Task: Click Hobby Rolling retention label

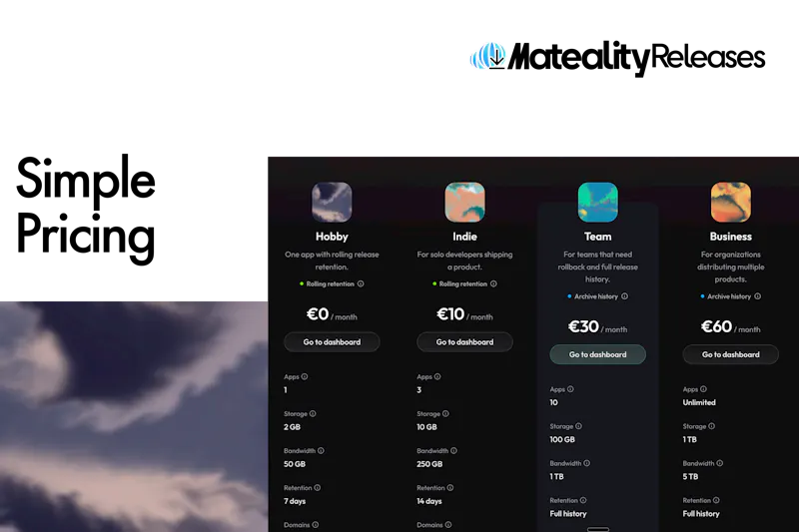Action: pyautogui.click(x=331, y=283)
